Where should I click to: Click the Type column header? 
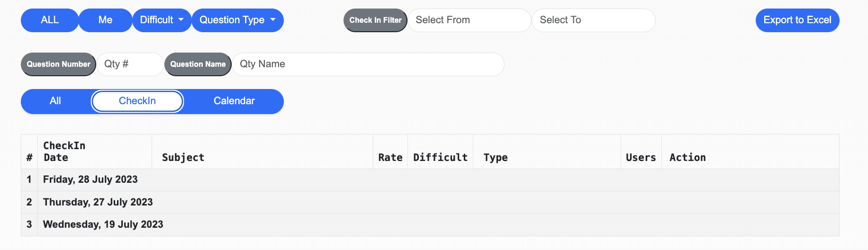click(496, 158)
